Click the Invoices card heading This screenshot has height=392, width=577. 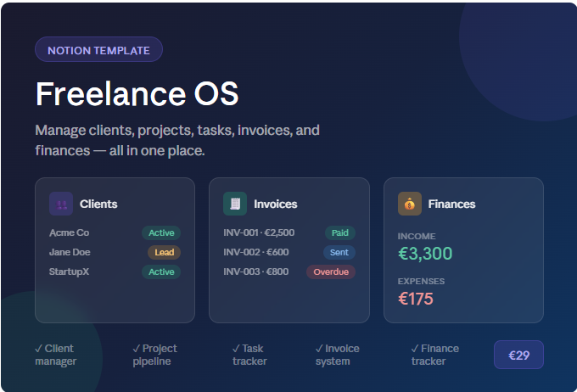tap(276, 204)
